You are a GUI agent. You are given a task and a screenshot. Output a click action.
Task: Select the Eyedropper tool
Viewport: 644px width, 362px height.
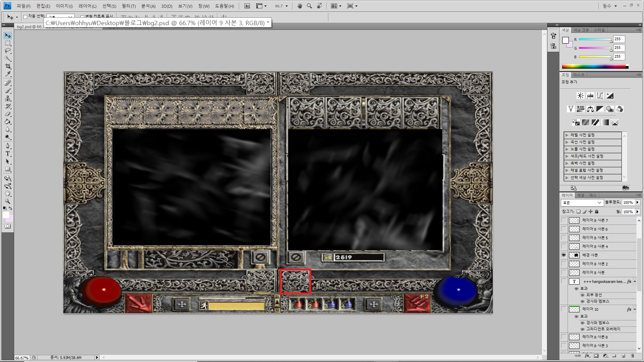pos(8,74)
